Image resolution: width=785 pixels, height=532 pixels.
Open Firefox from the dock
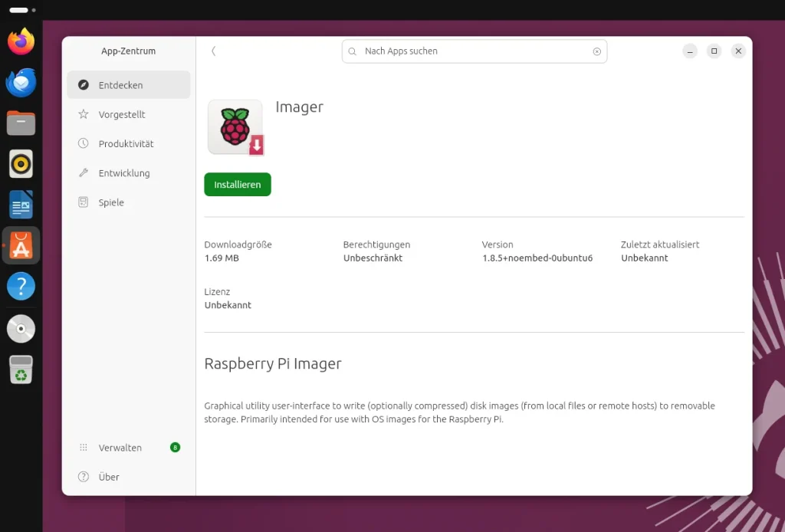[x=21, y=41]
